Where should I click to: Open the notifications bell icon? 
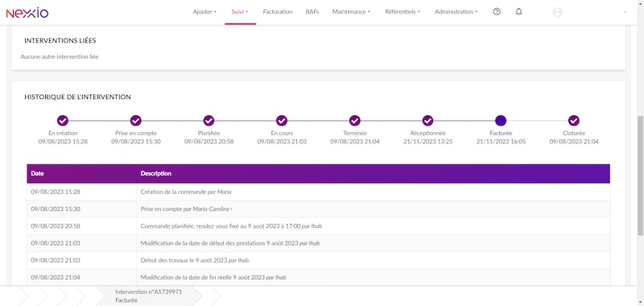[x=518, y=12]
